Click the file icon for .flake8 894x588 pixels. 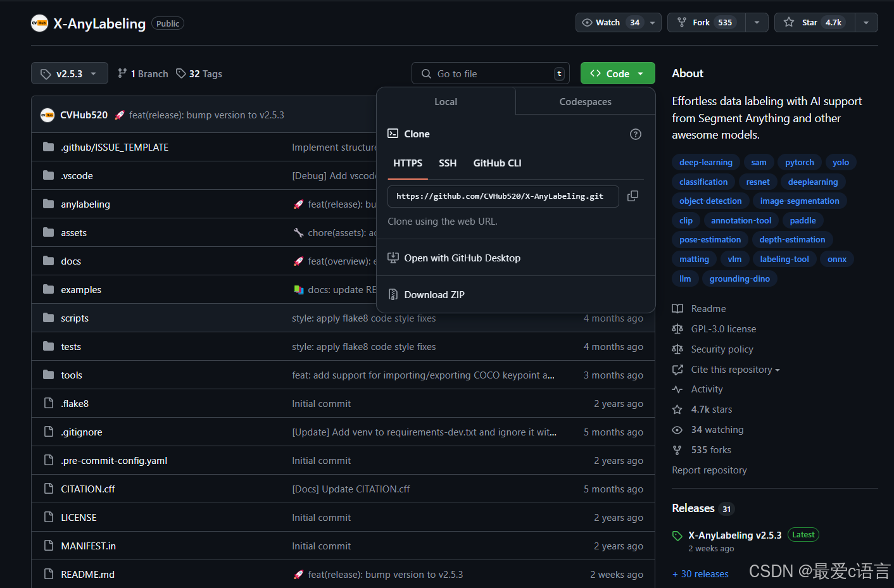pos(49,403)
